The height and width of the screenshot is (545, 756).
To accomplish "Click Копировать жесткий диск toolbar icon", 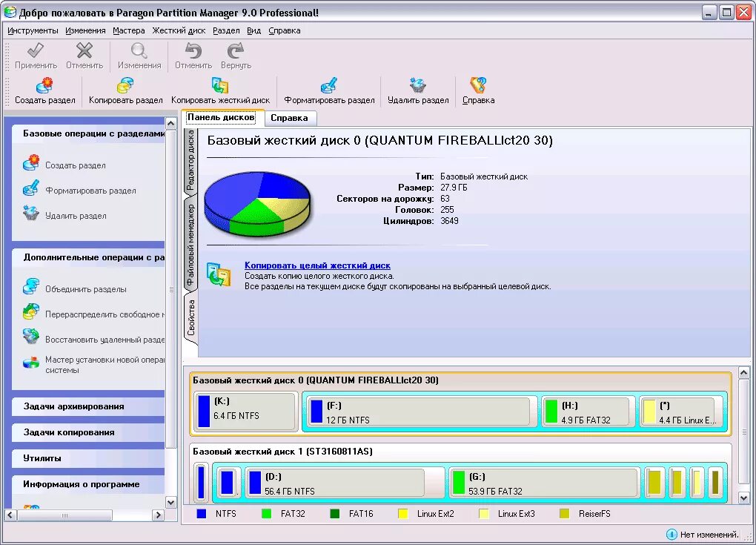I will 220,86.
